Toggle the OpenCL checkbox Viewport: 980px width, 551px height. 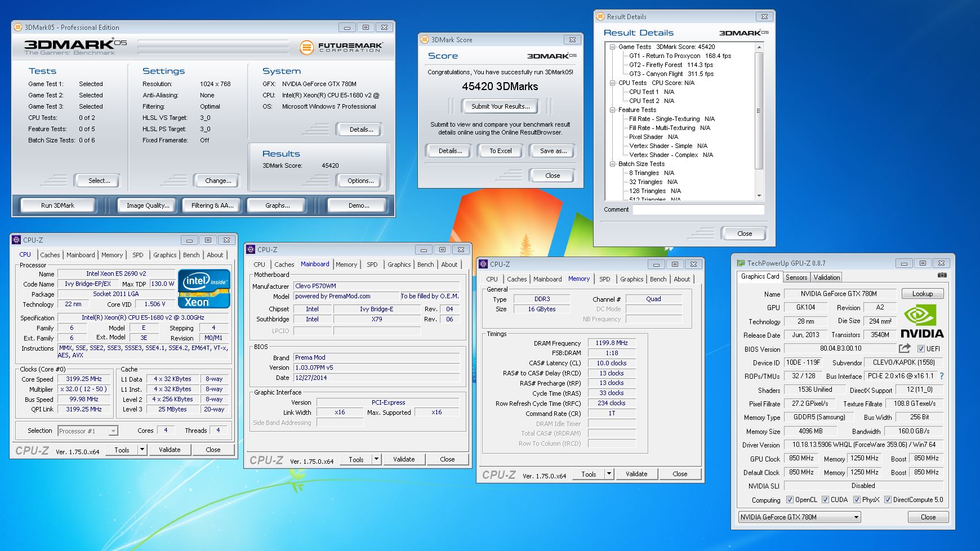[x=790, y=500]
